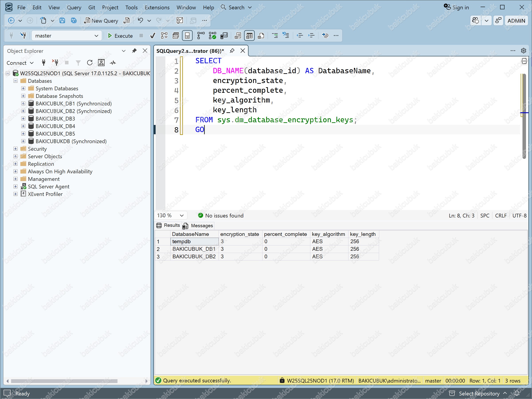Open the Query menu
532x399 pixels.
[74, 8]
